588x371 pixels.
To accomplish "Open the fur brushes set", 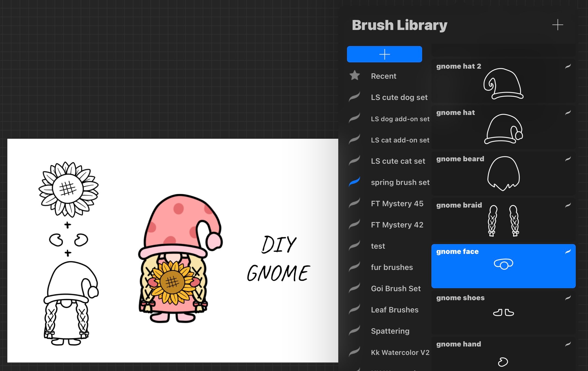I will [x=389, y=267].
